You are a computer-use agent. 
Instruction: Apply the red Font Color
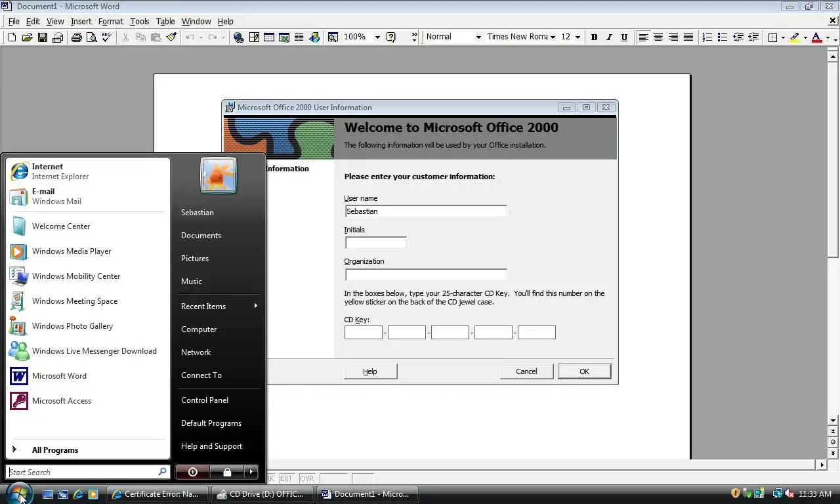(x=817, y=37)
